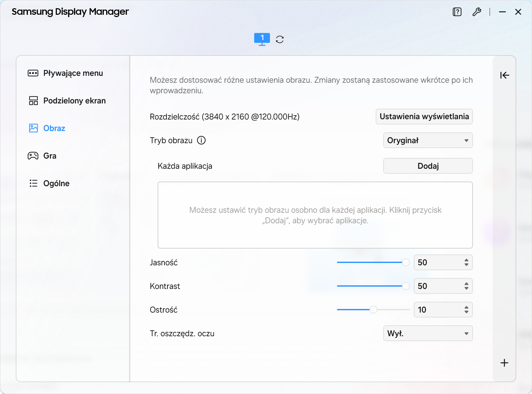
Task: Select monitor 1 display icon
Action: tap(262, 39)
